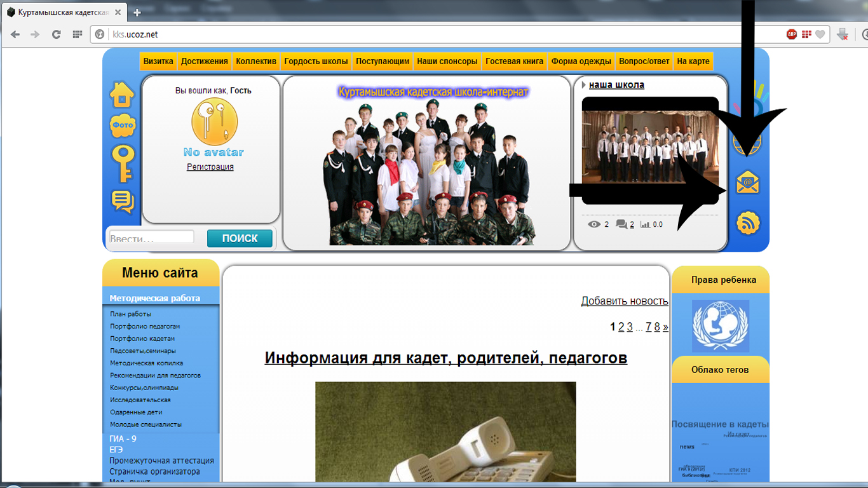
Task: Click the Добавить новость link
Action: pyautogui.click(x=625, y=301)
